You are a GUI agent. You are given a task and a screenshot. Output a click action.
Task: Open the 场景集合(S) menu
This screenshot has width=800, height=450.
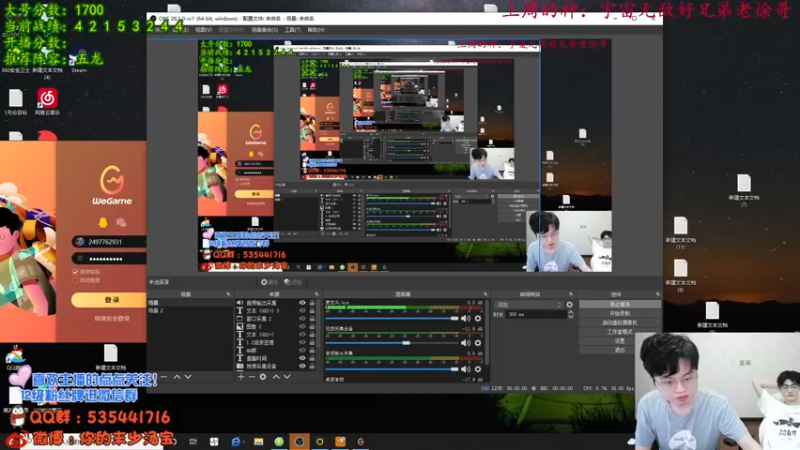click(264, 30)
